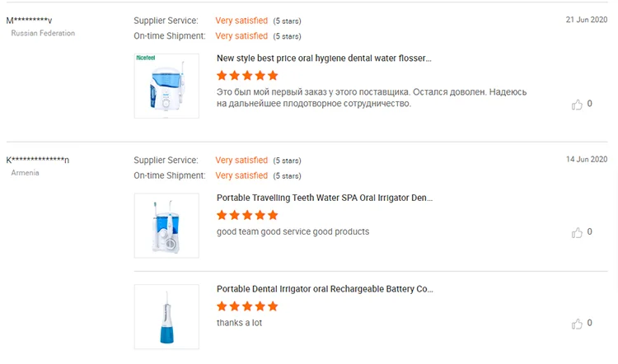Click thumbs-up on 'thanks a lot' review
Image resolution: width=618 pixels, height=364 pixels.
coord(577,324)
